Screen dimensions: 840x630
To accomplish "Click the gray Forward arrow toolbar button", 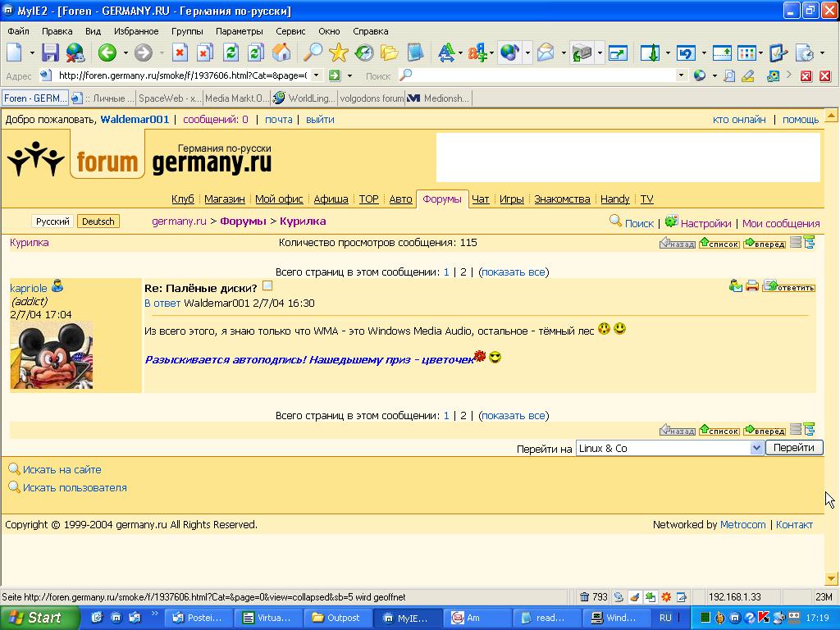I will click(x=143, y=52).
